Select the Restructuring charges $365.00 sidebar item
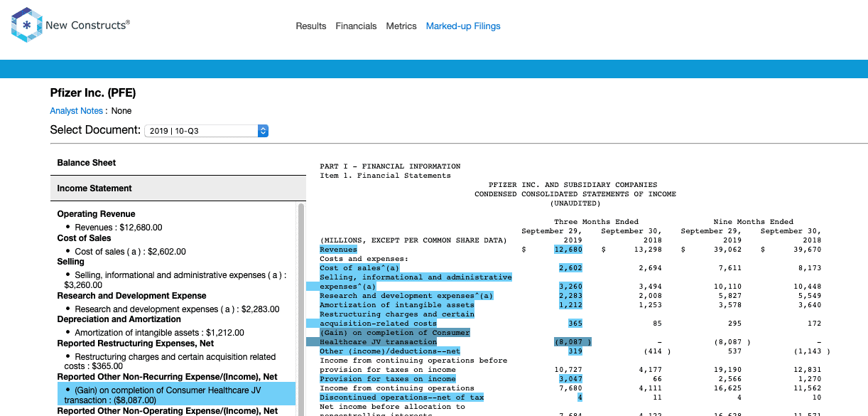The image size is (868, 416). click(170, 361)
